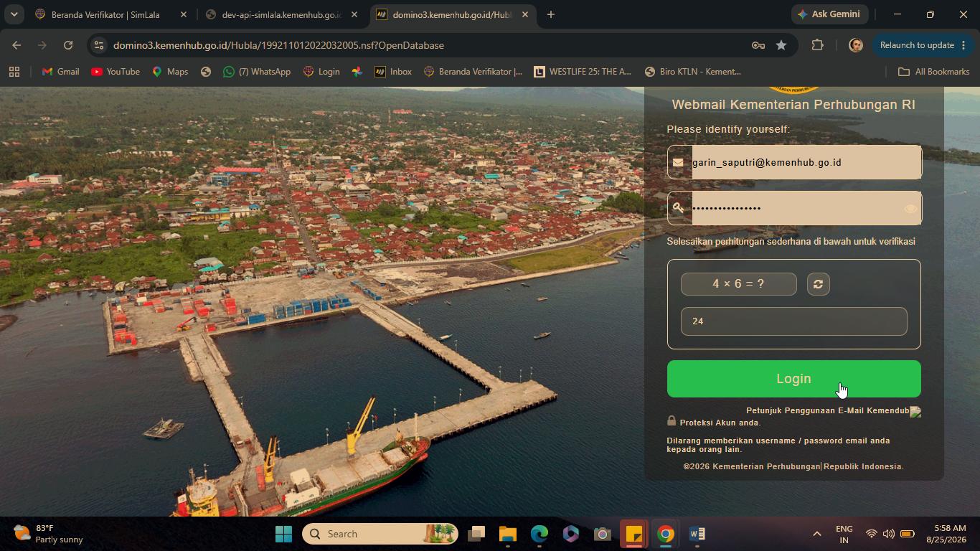Open the password manager key icon
Screen dimensions: 980x551
pyautogui.click(x=758, y=45)
